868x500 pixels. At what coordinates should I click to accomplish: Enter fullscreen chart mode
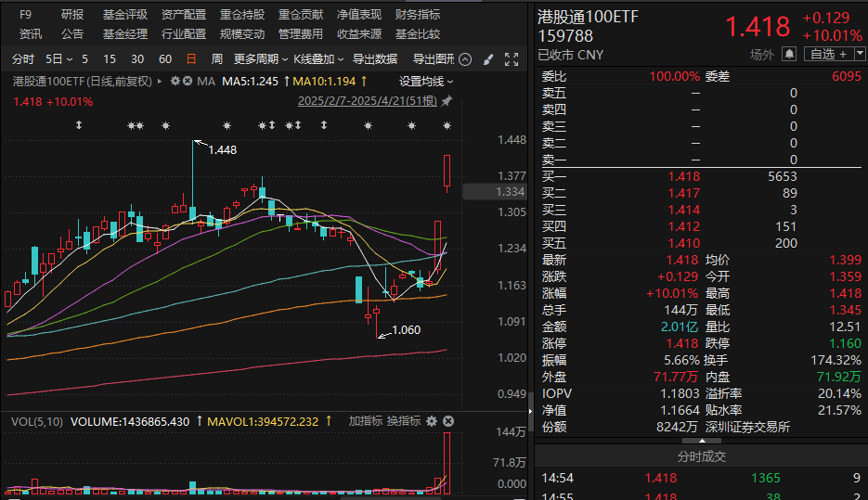pyautogui.click(x=512, y=59)
